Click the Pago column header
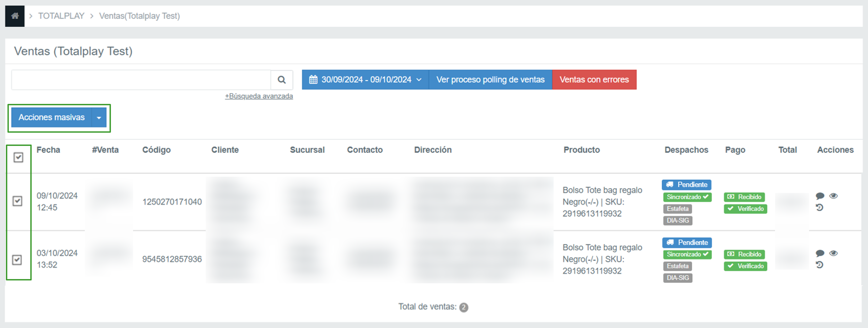Image resolution: width=868 pixels, height=328 pixels. (x=735, y=150)
